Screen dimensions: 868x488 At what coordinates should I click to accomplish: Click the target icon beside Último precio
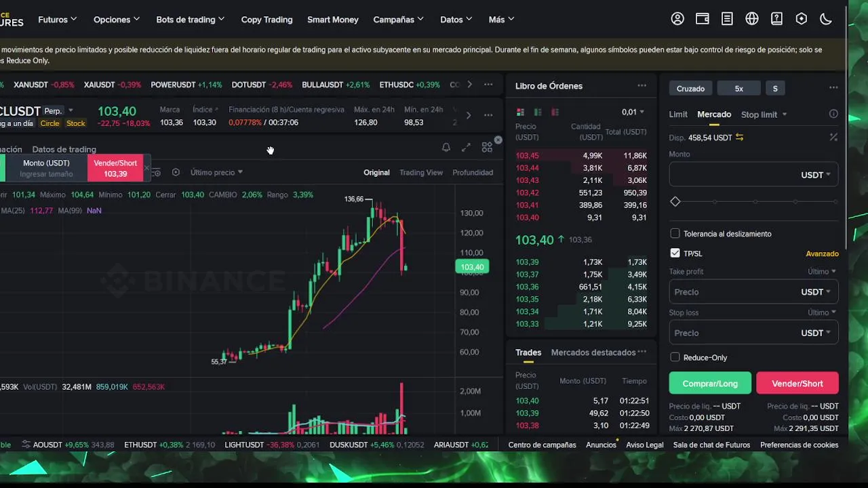(176, 172)
